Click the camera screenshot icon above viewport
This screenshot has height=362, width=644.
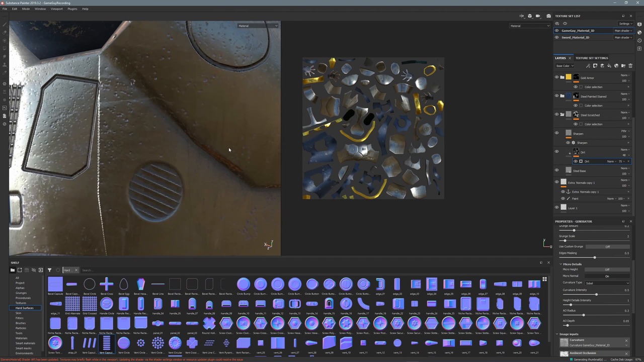tap(548, 16)
